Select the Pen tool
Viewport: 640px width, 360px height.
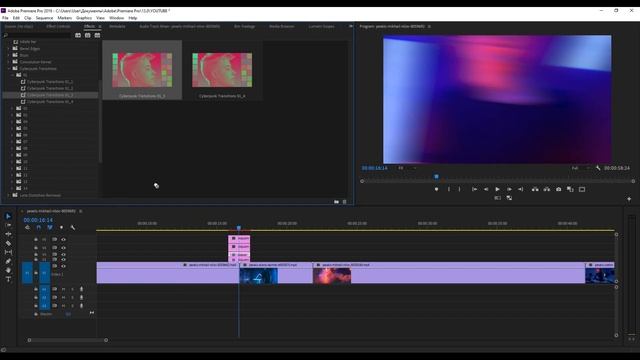(8, 261)
